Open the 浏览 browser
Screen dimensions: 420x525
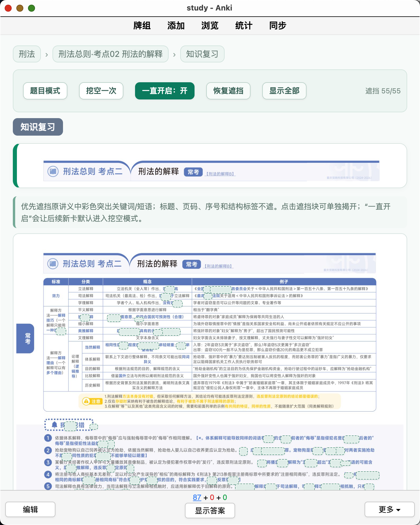pos(210,26)
